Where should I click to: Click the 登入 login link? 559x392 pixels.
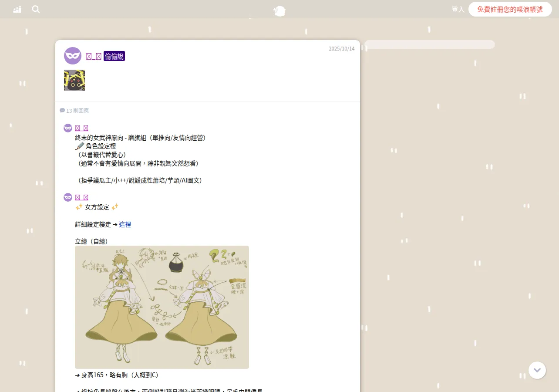click(x=458, y=9)
